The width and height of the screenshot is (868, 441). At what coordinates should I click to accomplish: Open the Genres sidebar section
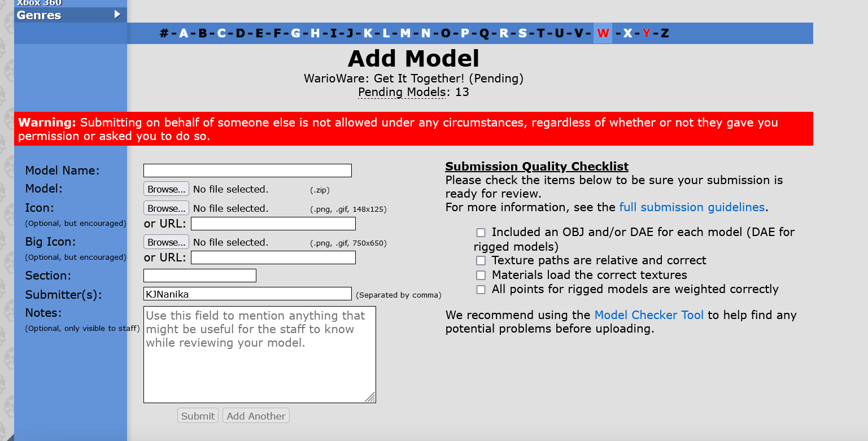point(71,15)
